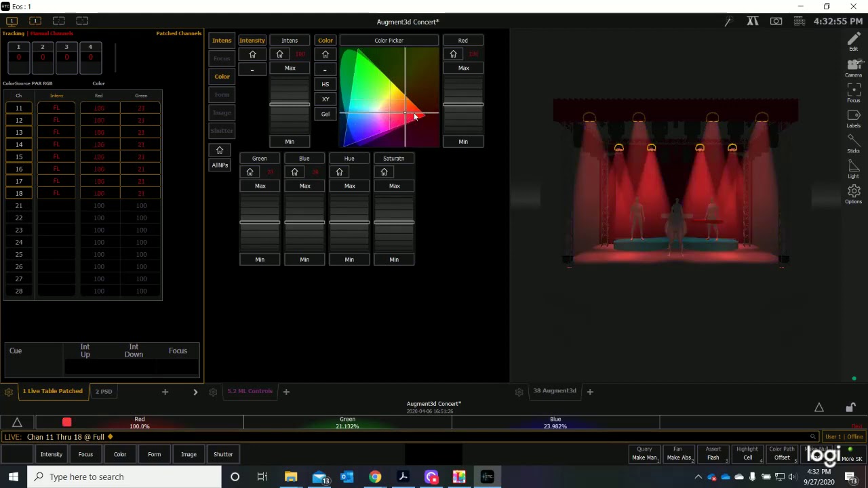The width and height of the screenshot is (868, 488).
Task: Open the Augment3d Options gear
Action: [x=853, y=194]
